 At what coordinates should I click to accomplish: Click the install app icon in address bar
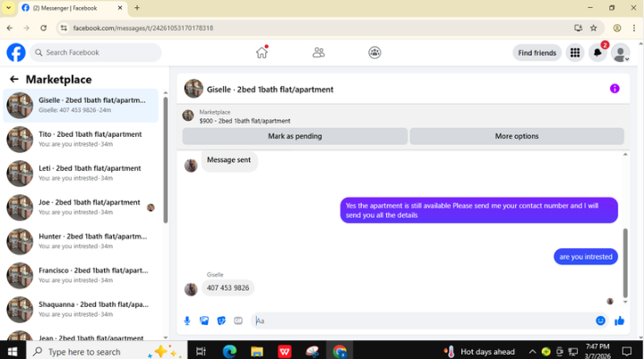point(579,28)
